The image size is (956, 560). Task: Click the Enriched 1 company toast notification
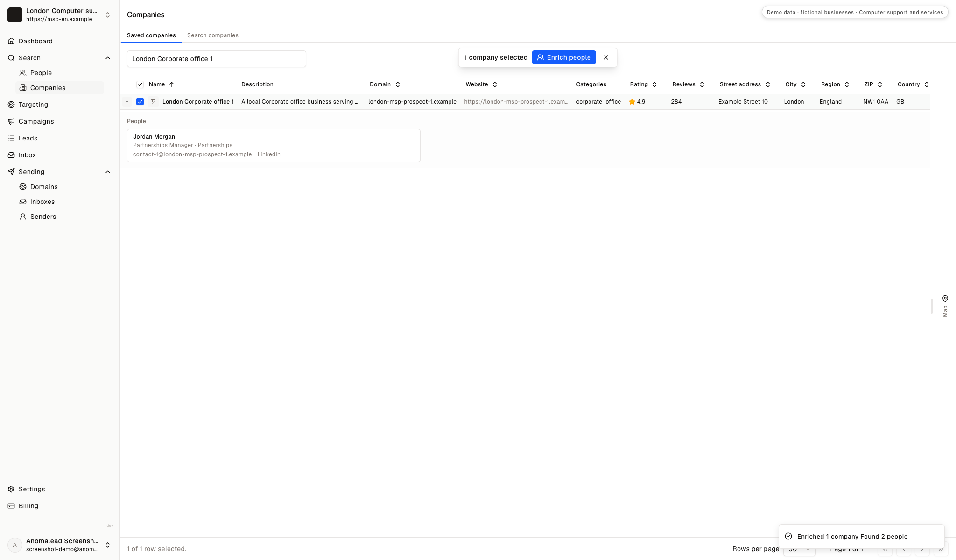click(x=862, y=537)
